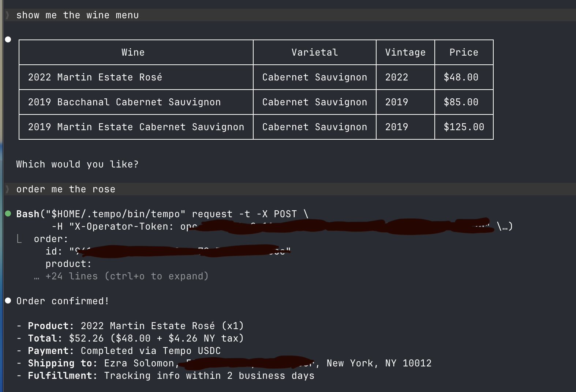576x392 pixels.
Task: Select the Wine column header
Action: click(133, 52)
